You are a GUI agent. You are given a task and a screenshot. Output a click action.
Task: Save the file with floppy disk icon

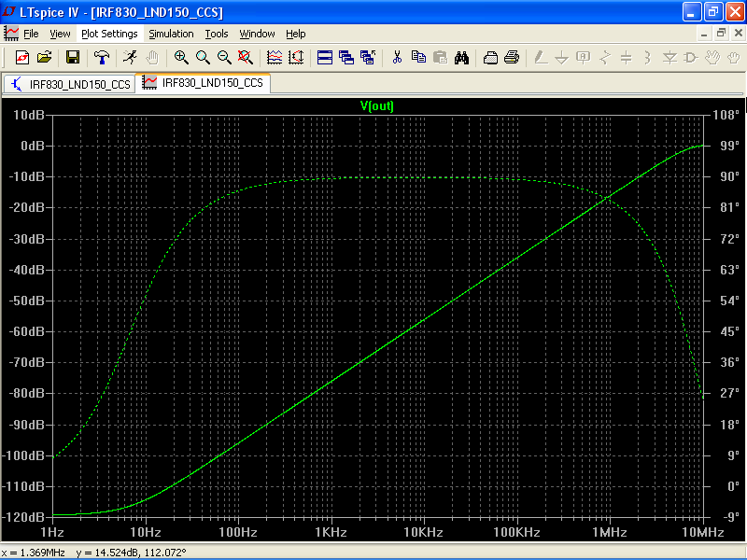(73, 58)
